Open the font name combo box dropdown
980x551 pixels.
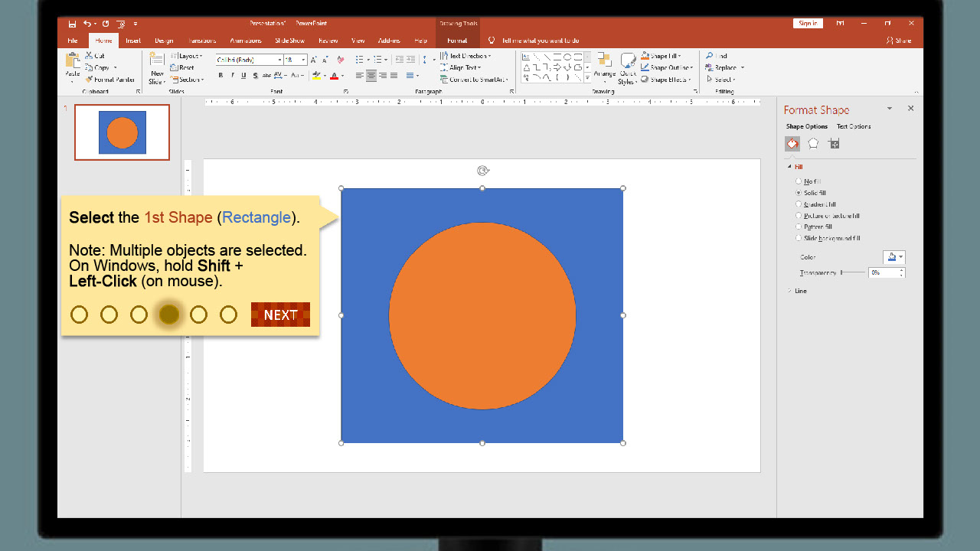coord(279,60)
